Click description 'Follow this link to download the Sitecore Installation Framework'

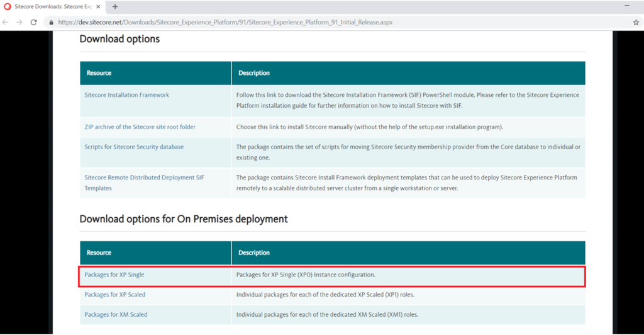(408, 100)
